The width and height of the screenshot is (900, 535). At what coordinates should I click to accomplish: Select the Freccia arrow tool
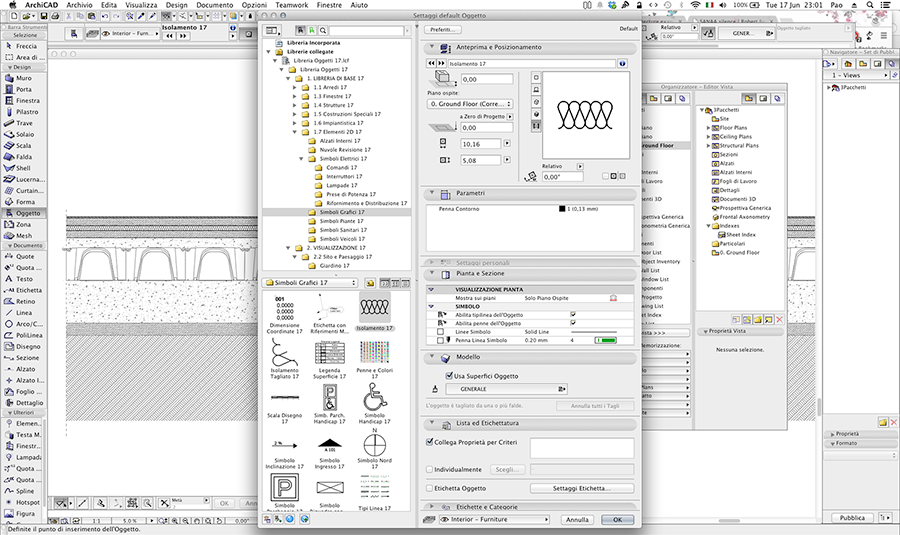point(24,46)
